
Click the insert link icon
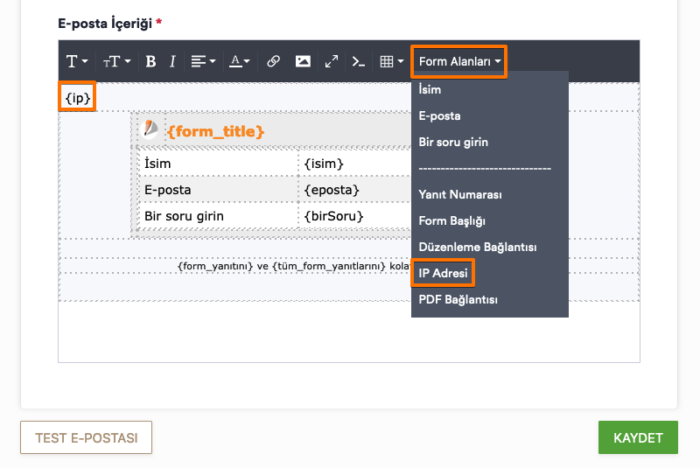pyautogui.click(x=273, y=61)
